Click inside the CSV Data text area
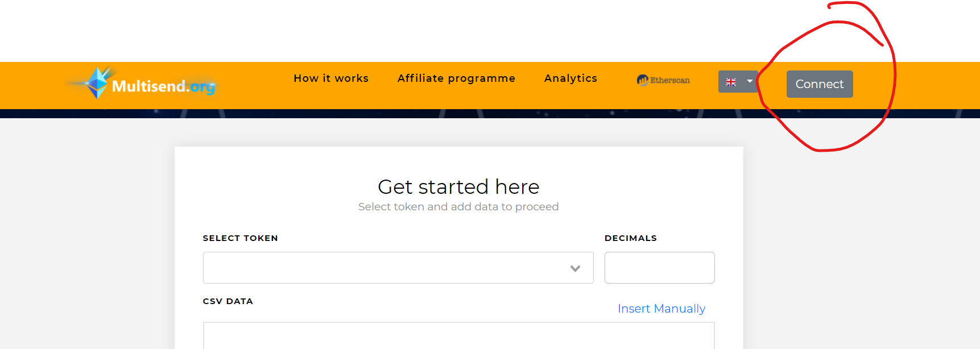Viewport: 980px width, 349px height. click(x=459, y=336)
